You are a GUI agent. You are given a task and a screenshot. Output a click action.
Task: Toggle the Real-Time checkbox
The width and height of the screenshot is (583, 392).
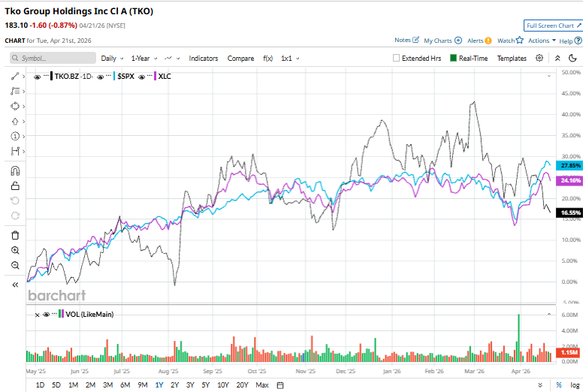453,58
